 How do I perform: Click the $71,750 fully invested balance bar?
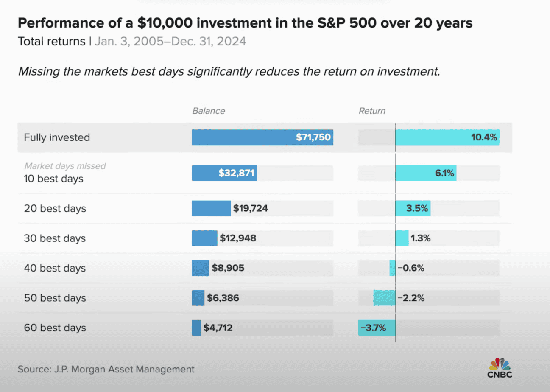(262, 137)
